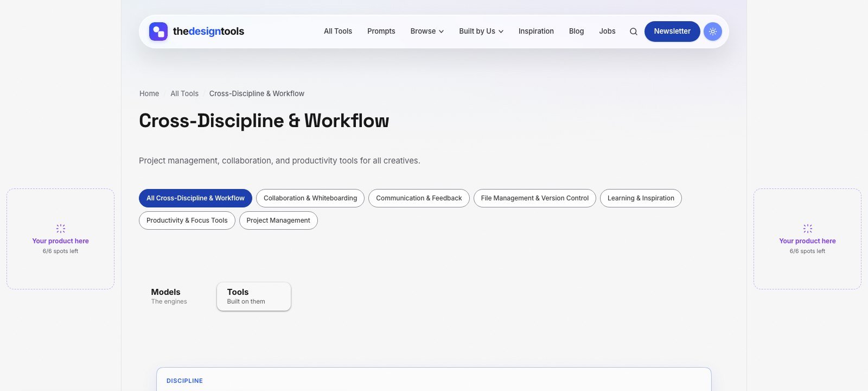The height and width of the screenshot is (391, 868).
Task: Click the DISCIPLINE section label
Action: (184, 381)
